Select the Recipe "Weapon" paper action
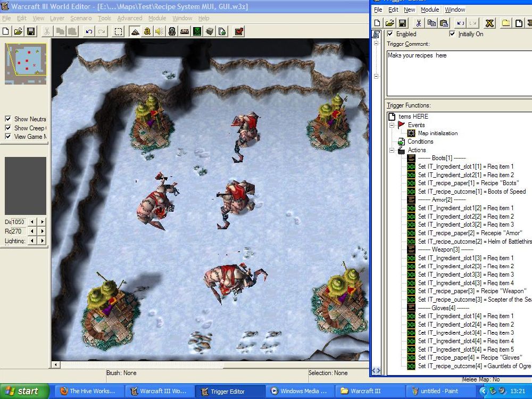The height and width of the screenshot is (399, 532). (x=472, y=291)
